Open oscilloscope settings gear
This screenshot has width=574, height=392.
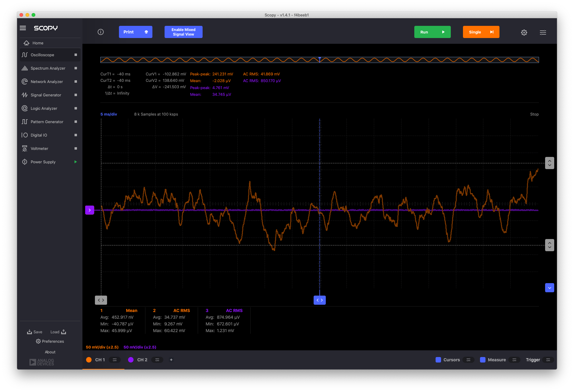tap(524, 32)
